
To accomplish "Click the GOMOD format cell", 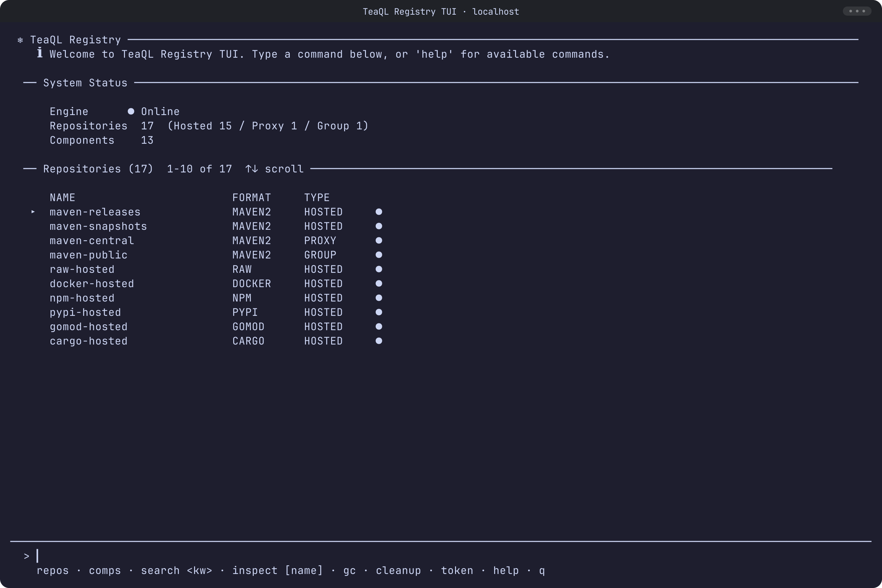I will [248, 327].
